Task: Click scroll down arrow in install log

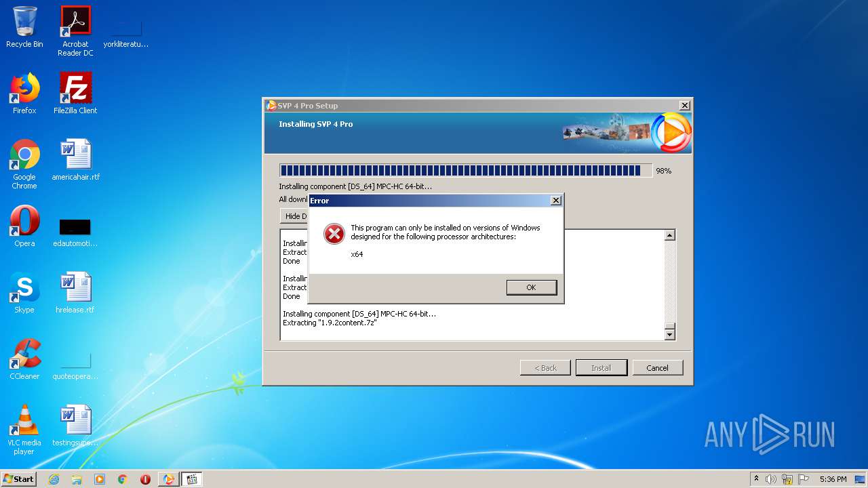Action: tap(669, 334)
